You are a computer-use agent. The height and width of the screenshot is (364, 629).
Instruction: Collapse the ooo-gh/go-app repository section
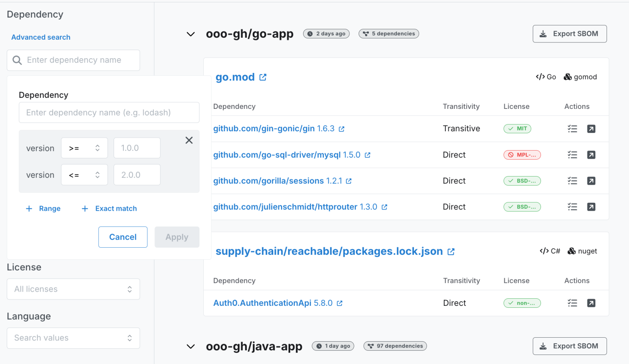(191, 34)
